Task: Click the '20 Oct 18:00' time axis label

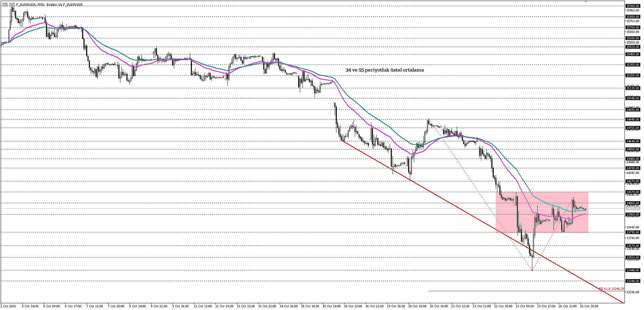Action: pos(439,306)
